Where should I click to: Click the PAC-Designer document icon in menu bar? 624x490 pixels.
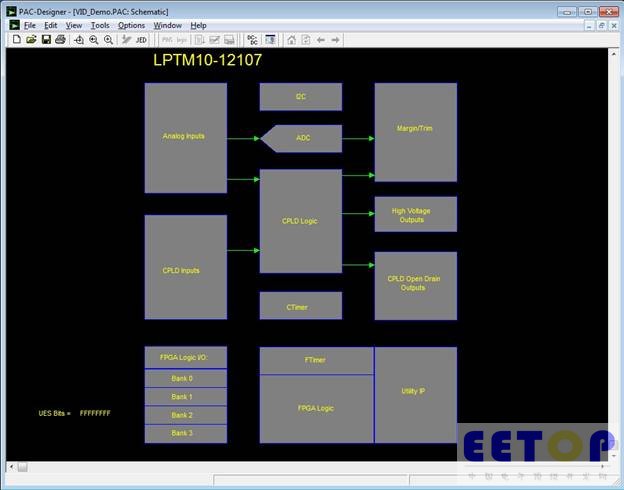click(x=14, y=25)
